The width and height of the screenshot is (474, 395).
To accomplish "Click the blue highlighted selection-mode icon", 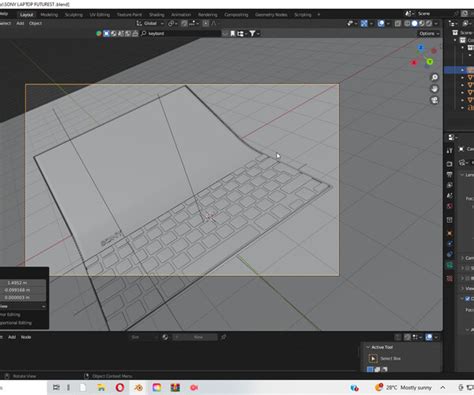I will 106,33.
